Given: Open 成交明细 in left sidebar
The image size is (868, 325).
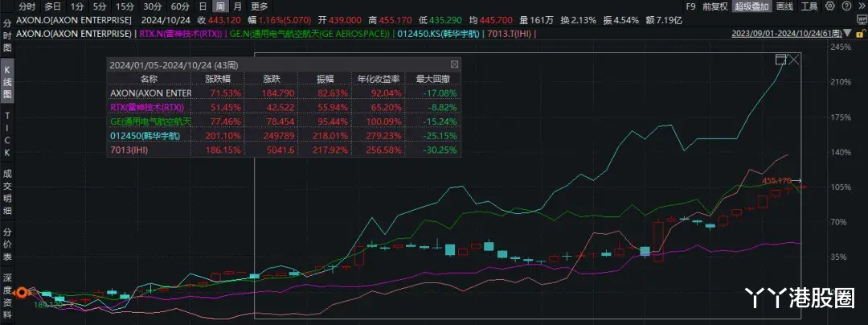Looking at the screenshot, I should pos(8,192).
